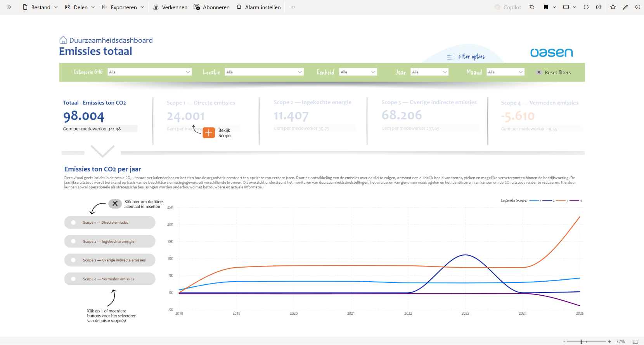Open the Categorie GHG dropdown
The height and width of the screenshot is (345, 644).
click(x=150, y=72)
